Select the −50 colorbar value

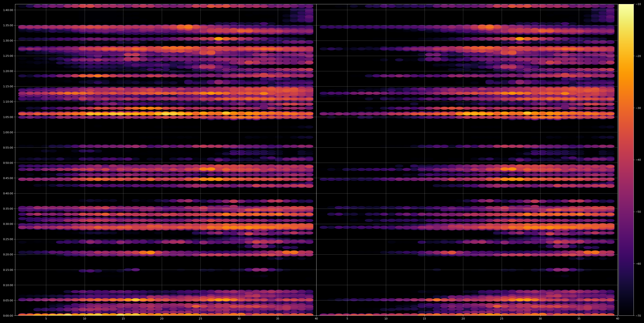pyautogui.click(x=638, y=212)
